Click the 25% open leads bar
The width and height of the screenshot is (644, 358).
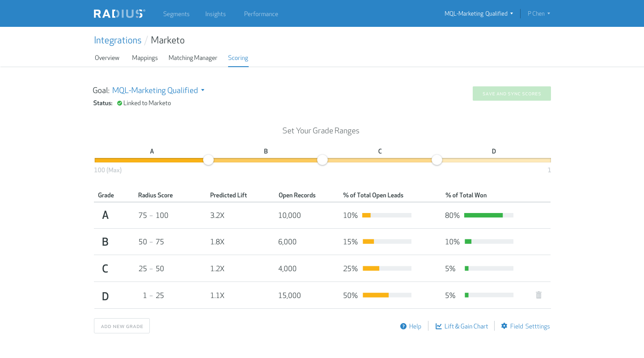(x=387, y=268)
